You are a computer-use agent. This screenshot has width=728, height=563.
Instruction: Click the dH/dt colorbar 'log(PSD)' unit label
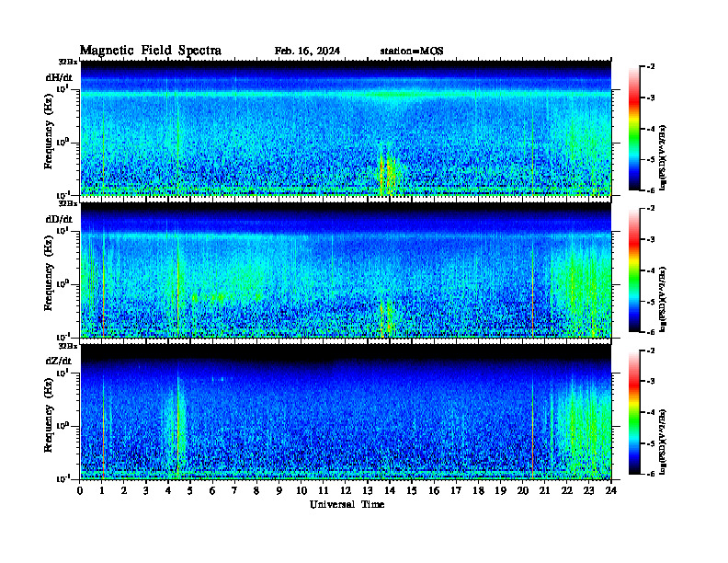pos(664,157)
